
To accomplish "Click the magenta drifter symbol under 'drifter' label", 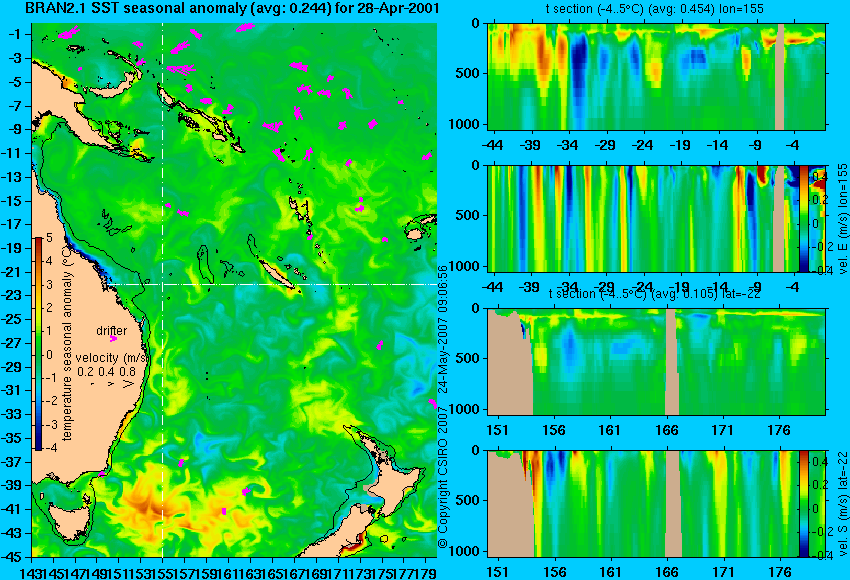I will (x=113, y=339).
